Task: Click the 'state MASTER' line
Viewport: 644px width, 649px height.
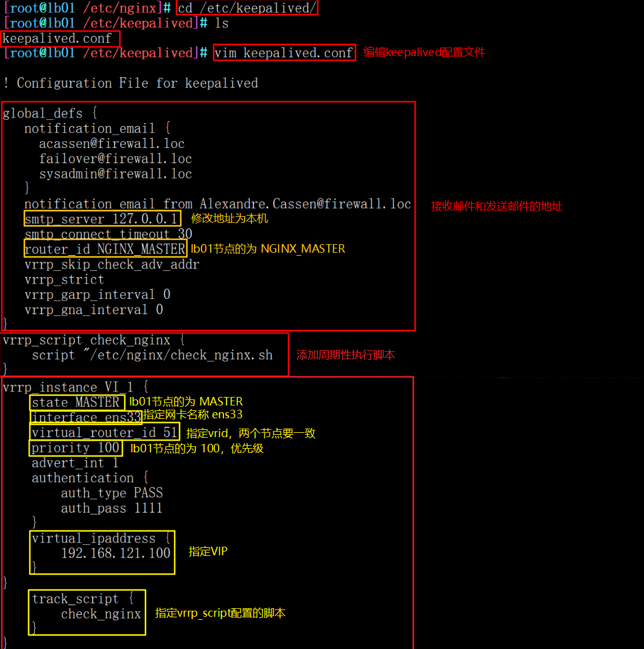Action: tap(75, 402)
